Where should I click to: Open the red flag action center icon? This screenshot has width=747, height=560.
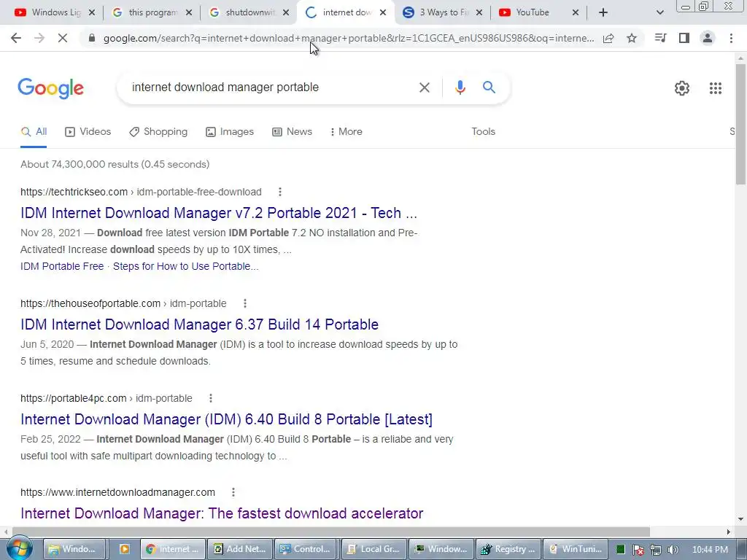click(638, 550)
